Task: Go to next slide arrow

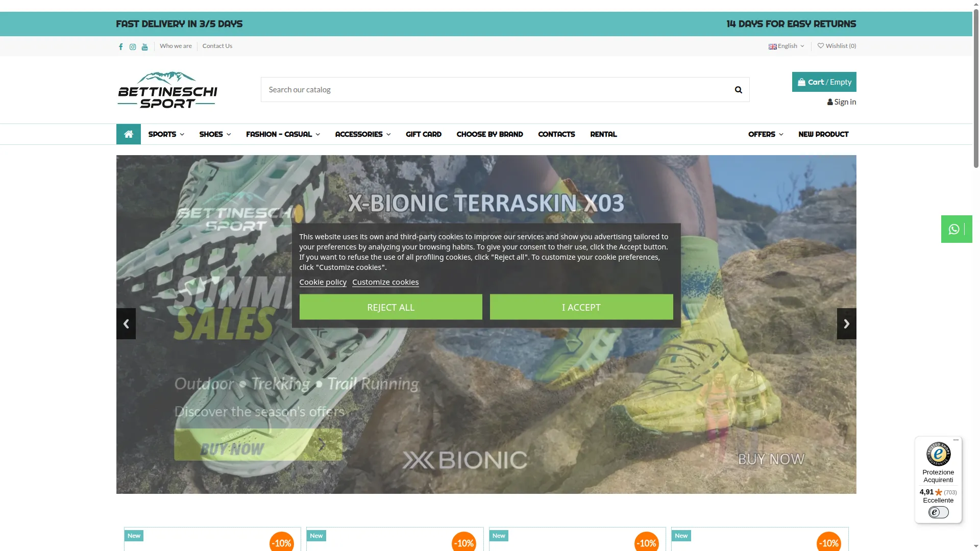Action: 846,323
